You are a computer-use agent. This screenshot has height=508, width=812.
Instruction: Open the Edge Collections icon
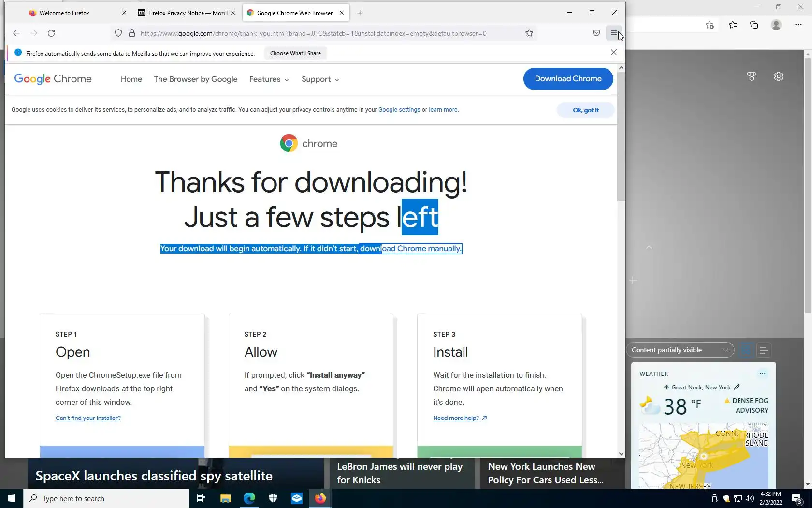(x=754, y=25)
